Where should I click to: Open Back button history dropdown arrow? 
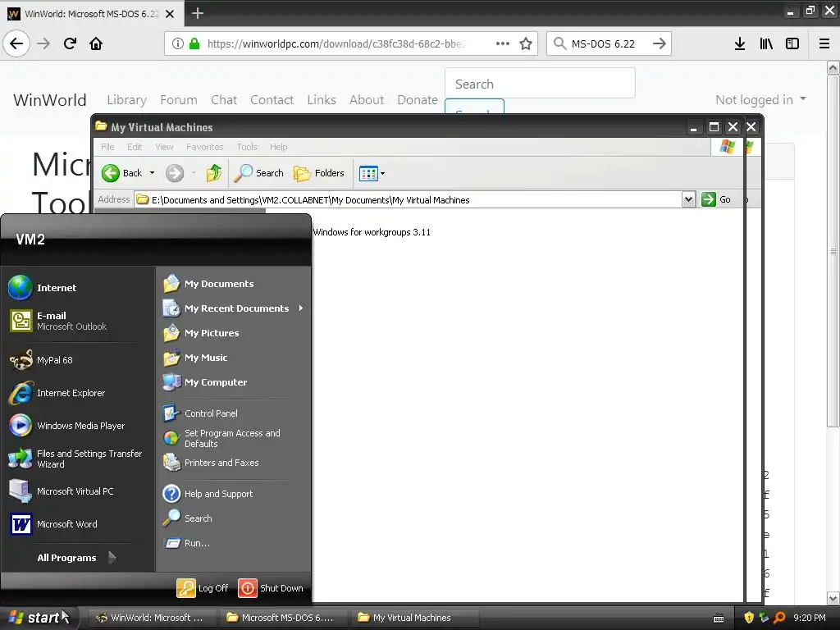click(152, 173)
